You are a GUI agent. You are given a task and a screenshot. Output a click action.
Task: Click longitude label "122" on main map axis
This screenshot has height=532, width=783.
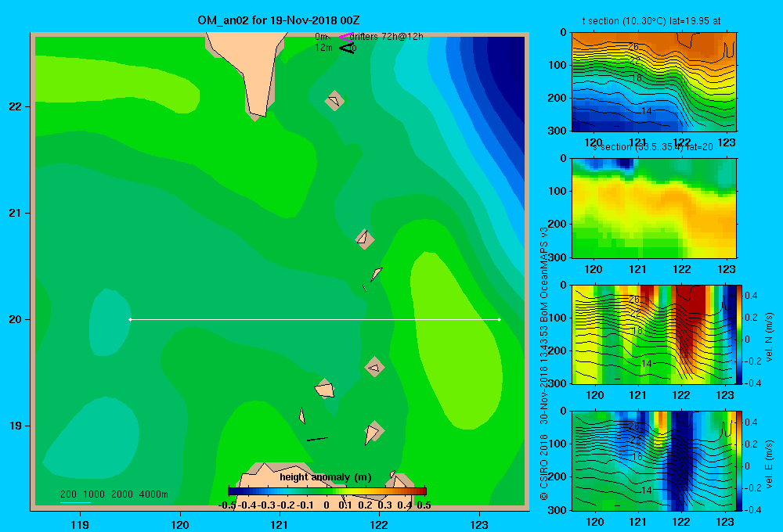(379, 524)
